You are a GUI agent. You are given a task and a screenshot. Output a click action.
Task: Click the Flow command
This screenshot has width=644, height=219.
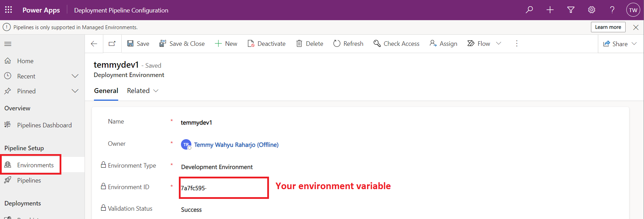pos(479,44)
